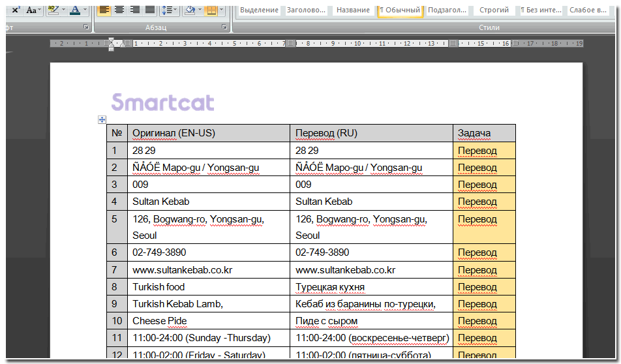Open the font color dropdown arrow
The width and height of the screenshot is (621, 364).
coord(86,10)
